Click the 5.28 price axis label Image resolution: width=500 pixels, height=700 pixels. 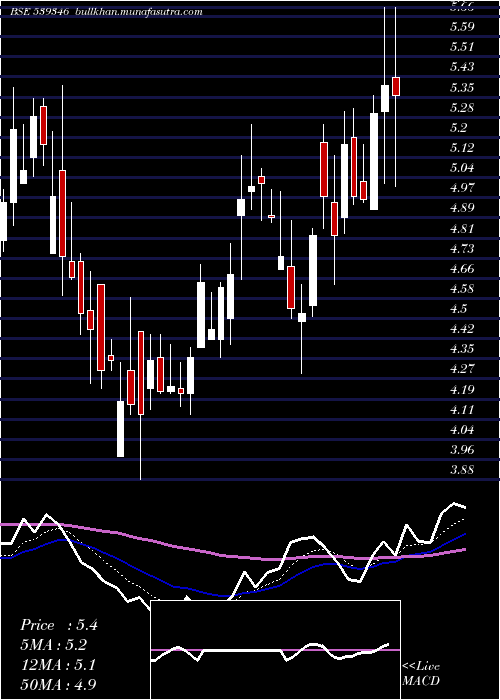click(x=462, y=108)
